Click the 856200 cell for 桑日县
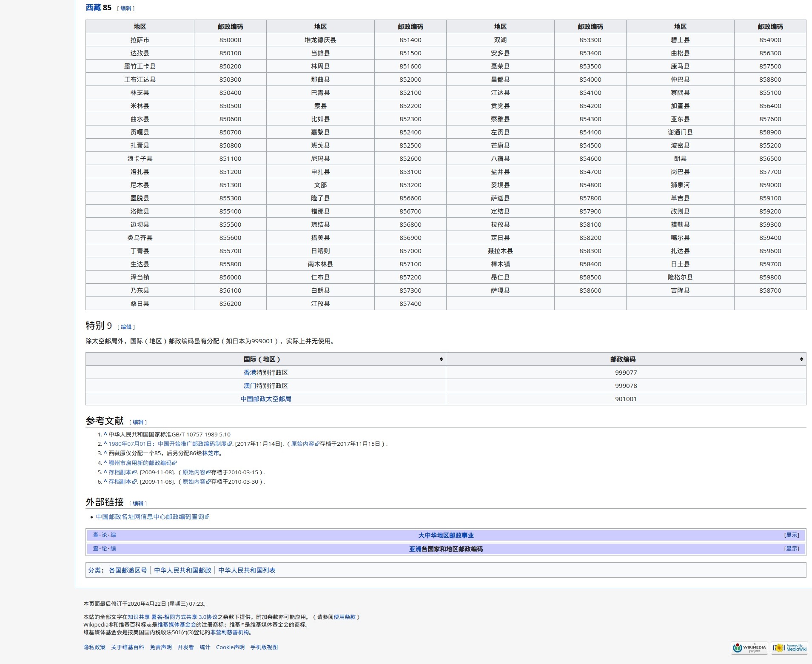This screenshot has width=812, height=664. click(230, 304)
